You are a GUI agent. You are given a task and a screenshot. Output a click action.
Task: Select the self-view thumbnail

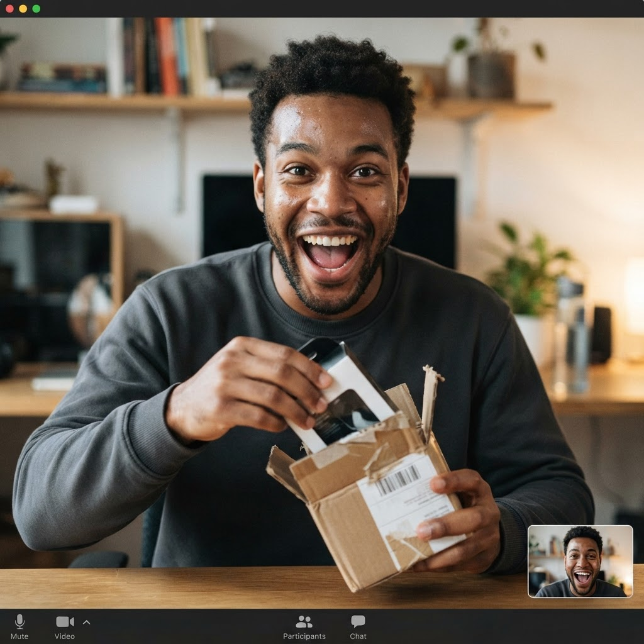pos(580,561)
